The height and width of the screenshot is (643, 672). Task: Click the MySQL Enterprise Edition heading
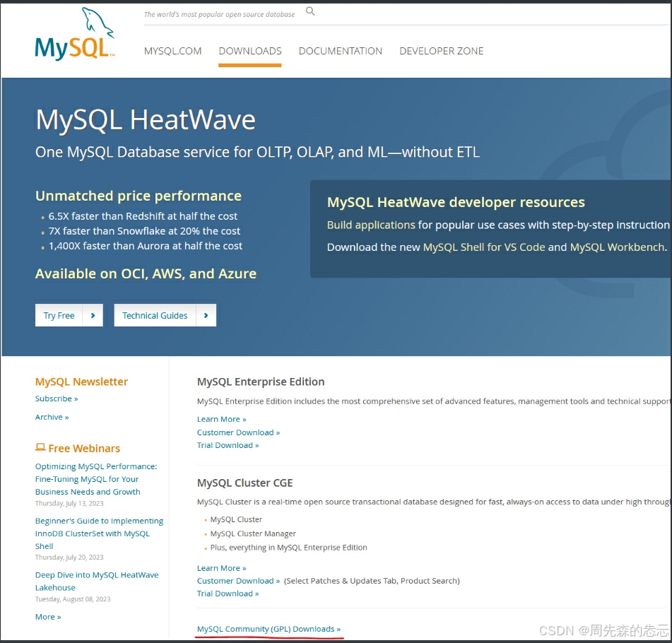(x=261, y=382)
